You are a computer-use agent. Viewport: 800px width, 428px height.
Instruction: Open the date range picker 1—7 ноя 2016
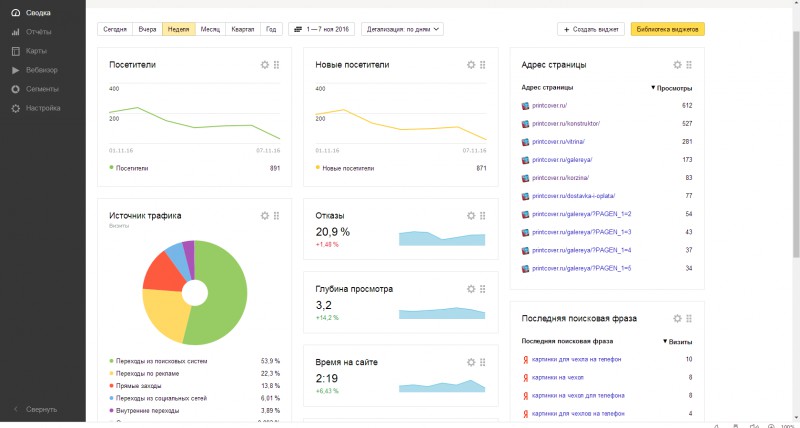(x=321, y=29)
